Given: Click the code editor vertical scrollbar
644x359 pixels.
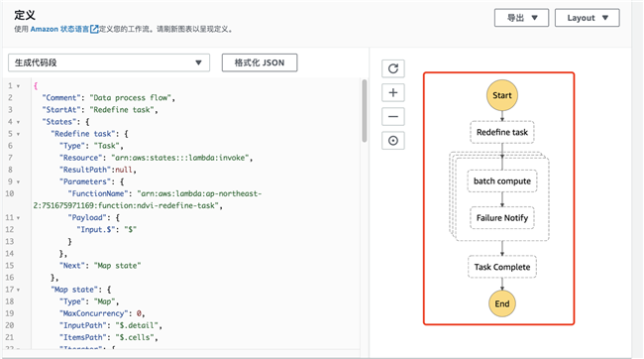Looking at the screenshot, I should (x=365, y=111).
